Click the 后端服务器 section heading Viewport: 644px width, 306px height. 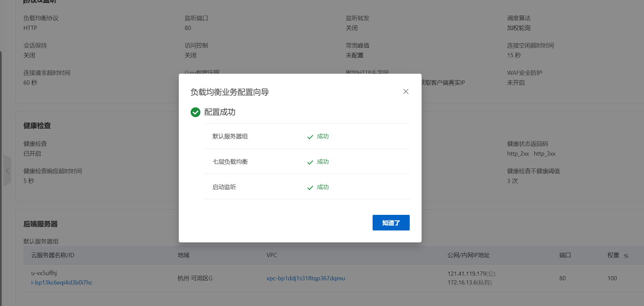tap(40, 224)
